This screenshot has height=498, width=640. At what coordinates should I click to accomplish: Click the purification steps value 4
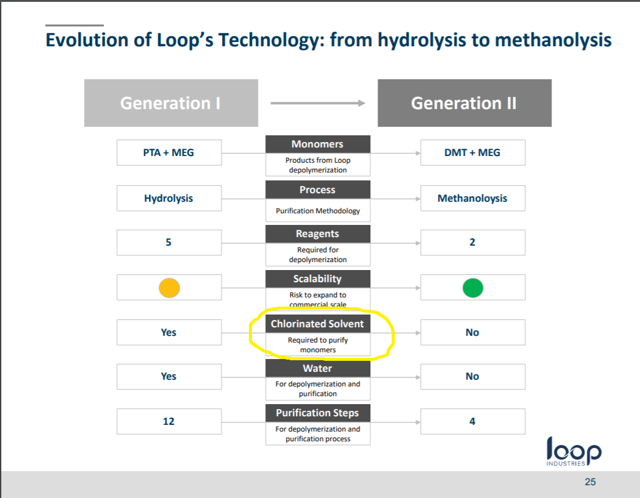473,421
